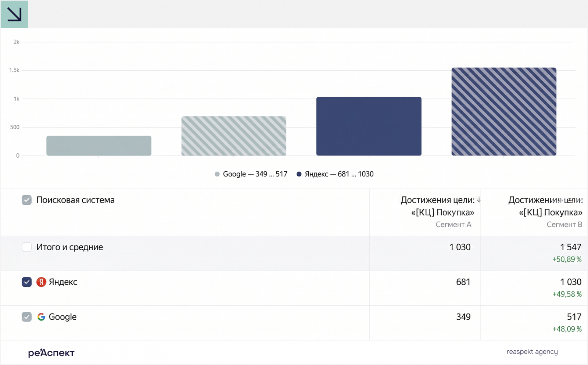588x365 pixels.
Task: Click the Google legend label
Action: tap(255, 174)
